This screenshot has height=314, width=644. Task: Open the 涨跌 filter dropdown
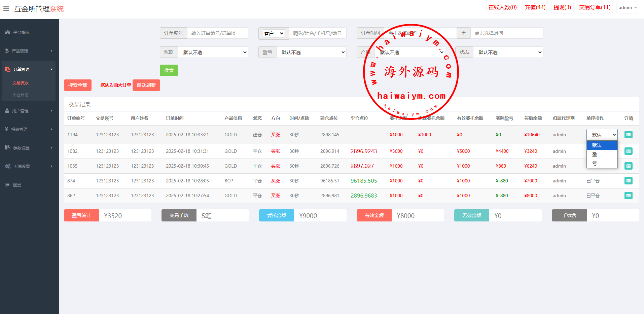click(x=213, y=52)
